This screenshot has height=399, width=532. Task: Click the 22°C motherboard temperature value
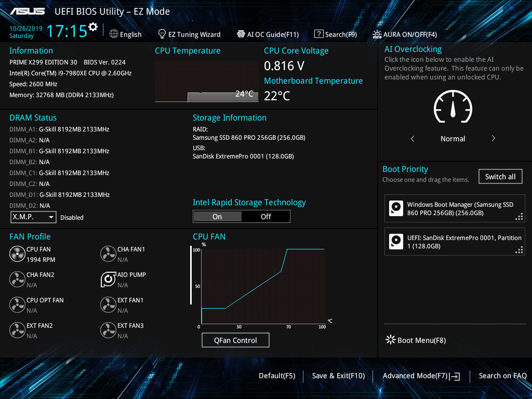[277, 96]
